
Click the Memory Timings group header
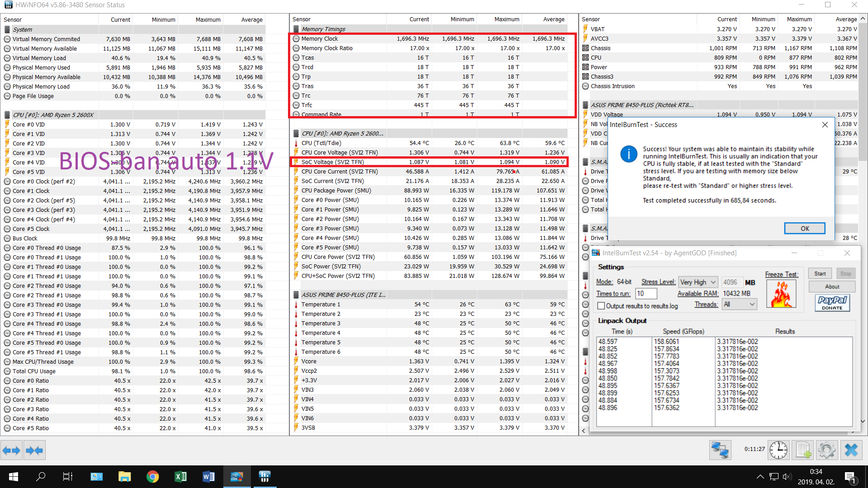coord(429,29)
